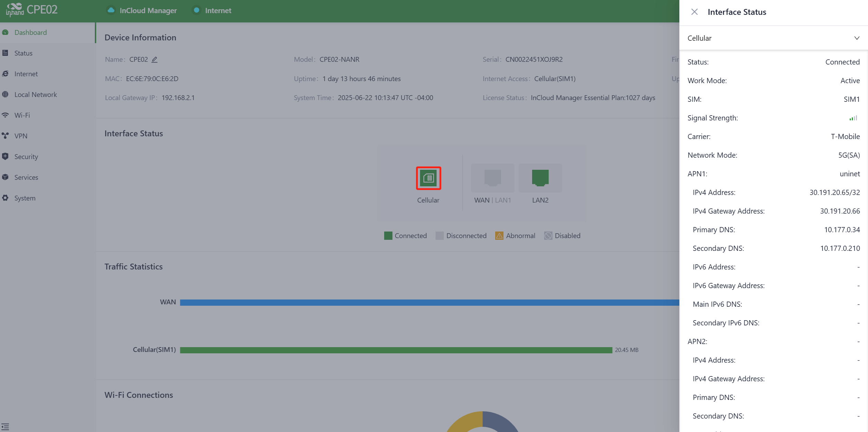Select Security in the sidebar
This screenshot has height=432, width=868.
[x=26, y=157]
